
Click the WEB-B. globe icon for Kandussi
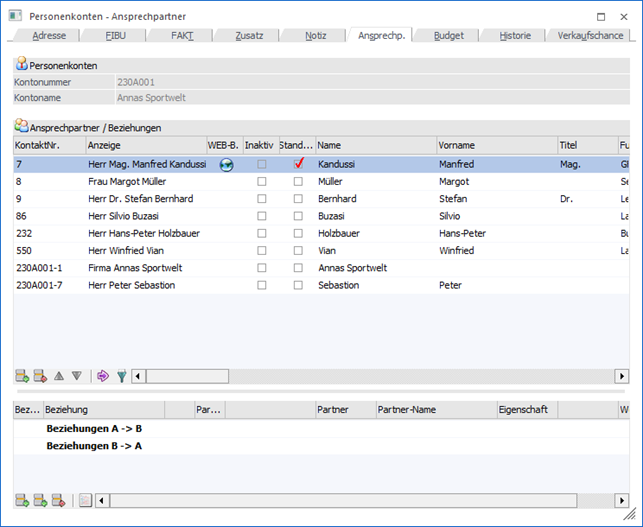226,164
